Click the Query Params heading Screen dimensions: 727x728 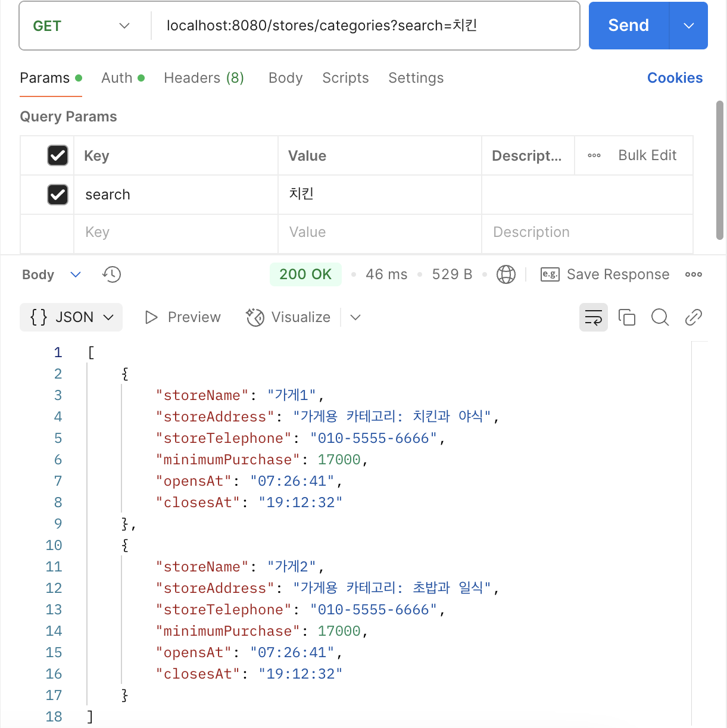click(68, 117)
